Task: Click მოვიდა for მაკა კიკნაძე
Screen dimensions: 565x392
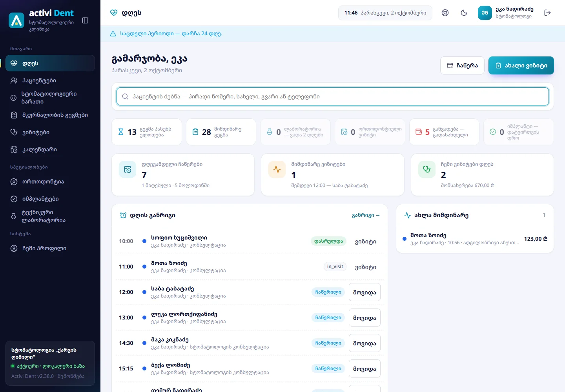Action: pyautogui.click(x=365, y=343)
